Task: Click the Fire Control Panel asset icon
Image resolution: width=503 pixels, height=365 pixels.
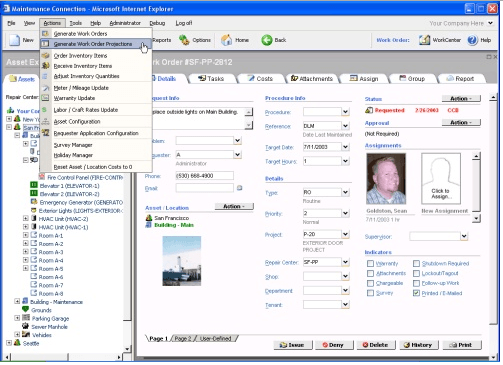Action: (42, 177)
